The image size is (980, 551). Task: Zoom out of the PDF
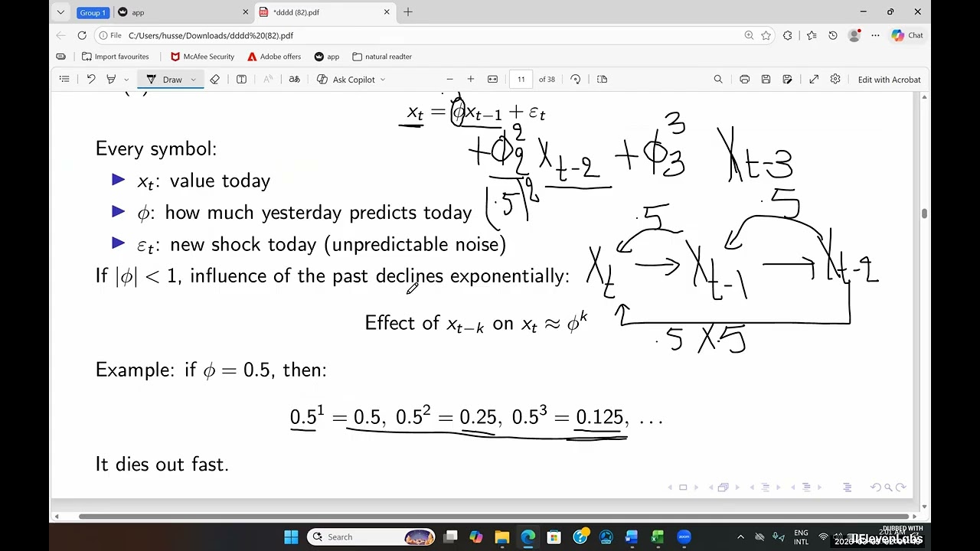click(449, 80)
